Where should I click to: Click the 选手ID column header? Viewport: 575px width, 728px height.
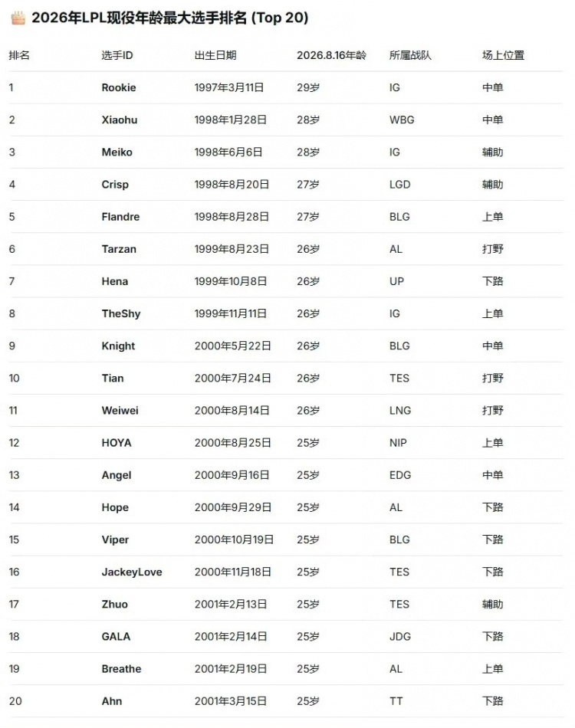coord(117,55)
